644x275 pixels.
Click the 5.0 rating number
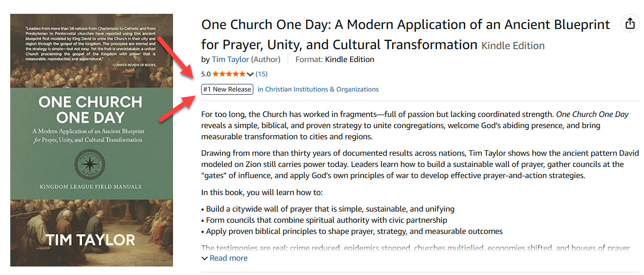[206, 74]
